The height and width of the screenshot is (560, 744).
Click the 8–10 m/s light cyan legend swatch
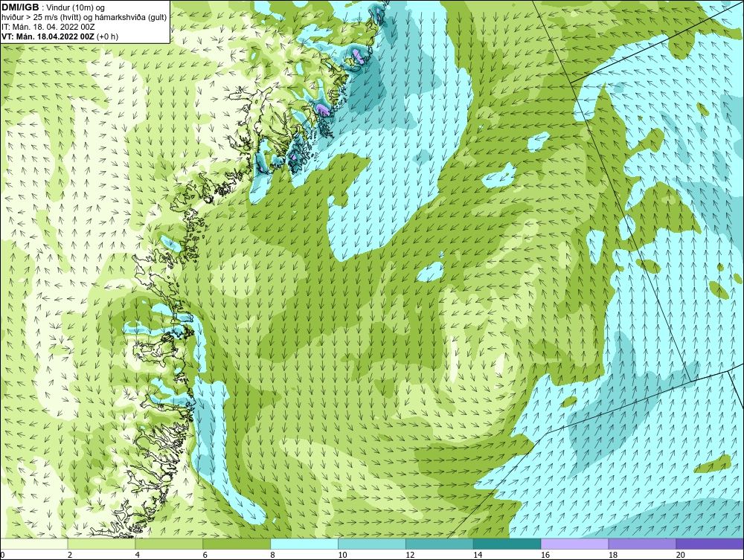click(304, 544)
